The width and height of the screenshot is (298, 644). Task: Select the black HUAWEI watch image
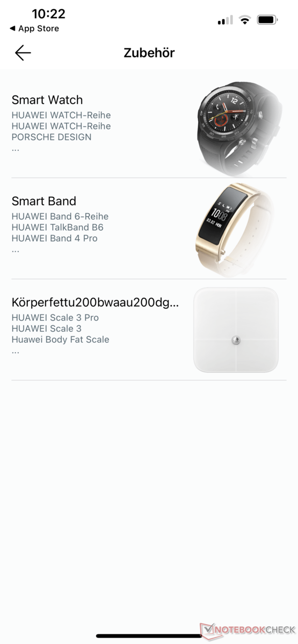[236, 127]
